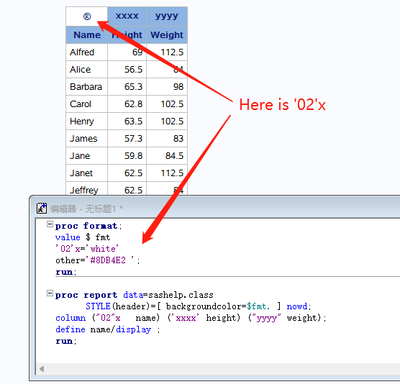Click the 'proc report data=sashelp.class' line
The image size is (400, 384).
click(134, 295)
